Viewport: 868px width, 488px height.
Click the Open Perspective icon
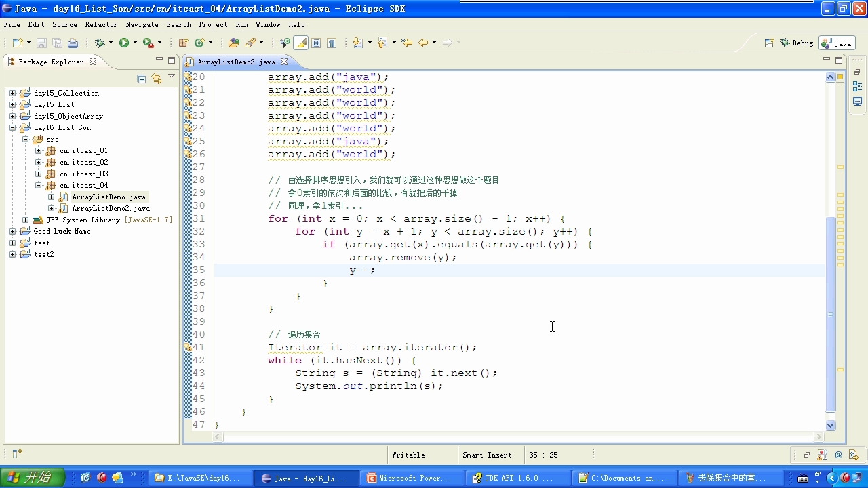coord(769,43)
